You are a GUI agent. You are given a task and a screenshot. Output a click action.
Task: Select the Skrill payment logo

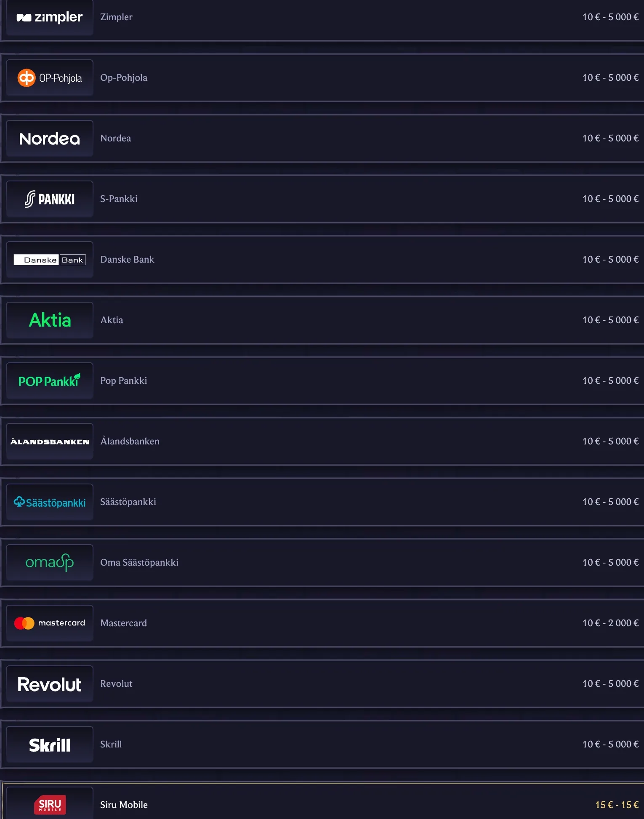pos(49,744)
